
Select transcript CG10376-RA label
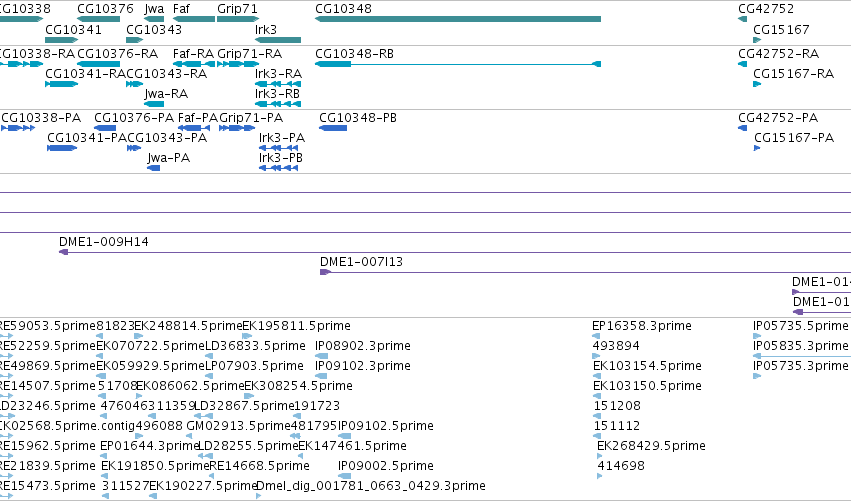pyautogui.click(x=118, y=54)
